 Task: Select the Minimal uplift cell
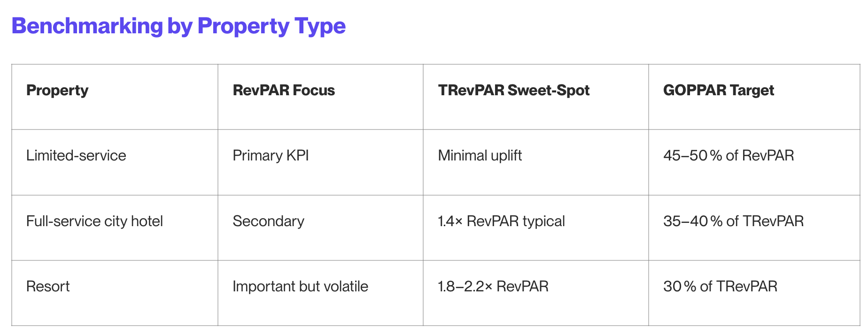(x=480, y=155)
